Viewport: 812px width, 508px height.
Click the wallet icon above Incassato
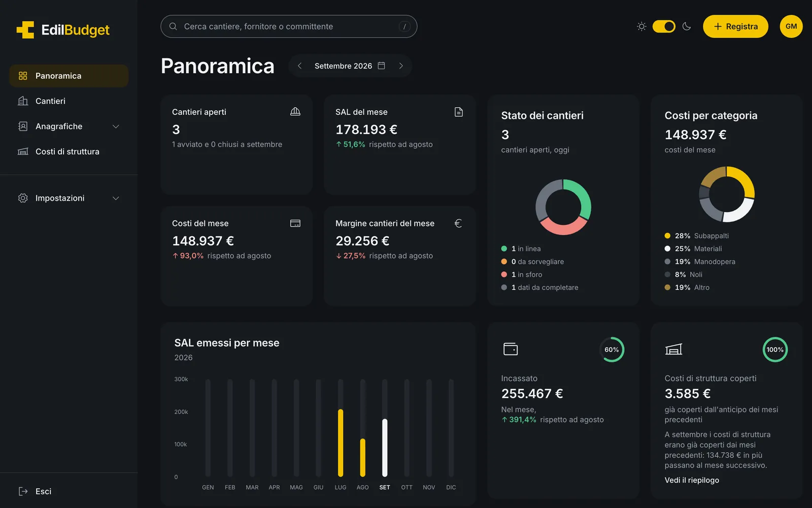coord(511,349)
